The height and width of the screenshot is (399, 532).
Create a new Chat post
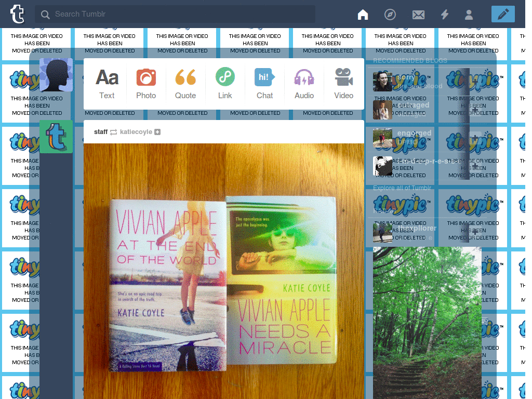click(x=264, y=84)
